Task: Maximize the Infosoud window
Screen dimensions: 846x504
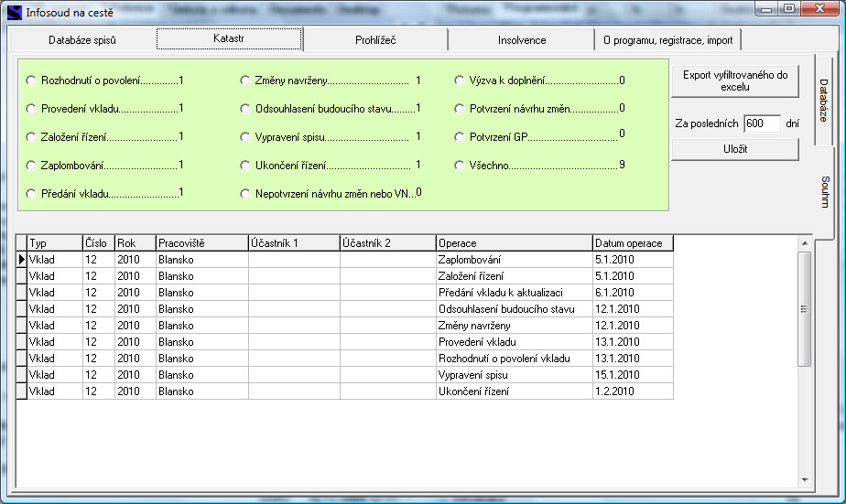Action: tap(789, 9)
